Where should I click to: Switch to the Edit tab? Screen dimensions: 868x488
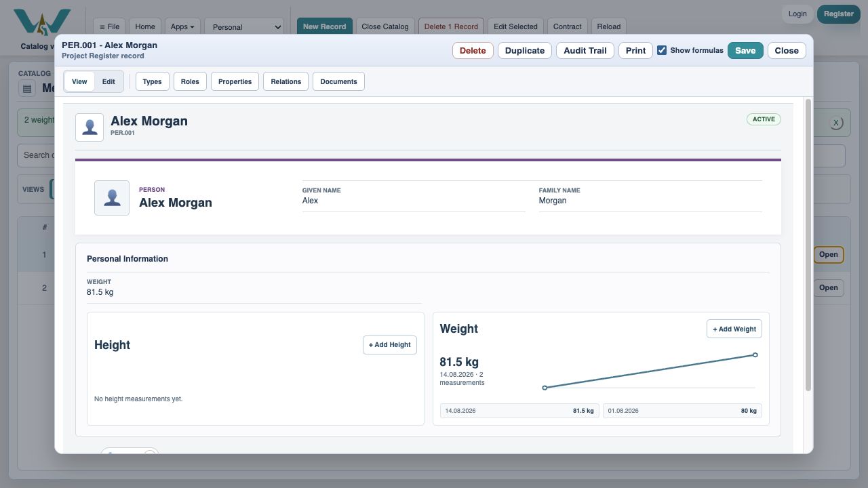coord(108,81)
